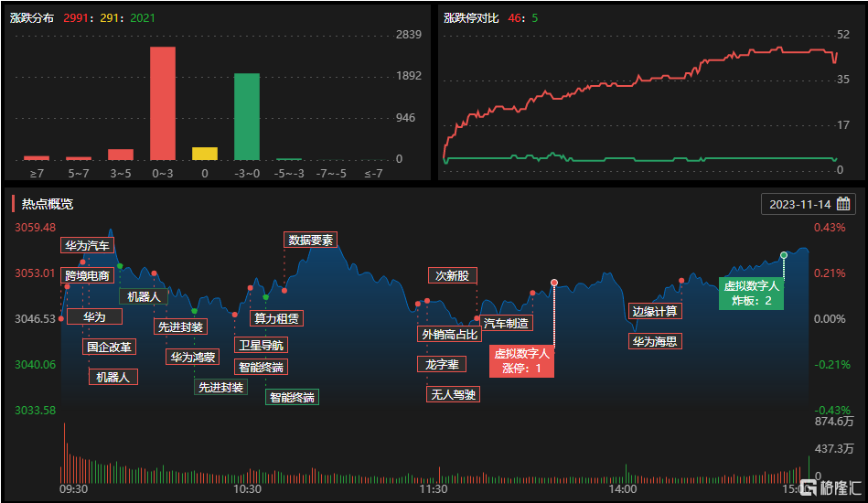Click the red 46 limit-up count
This screenshot has width=868, height=503.
(514, 17)
